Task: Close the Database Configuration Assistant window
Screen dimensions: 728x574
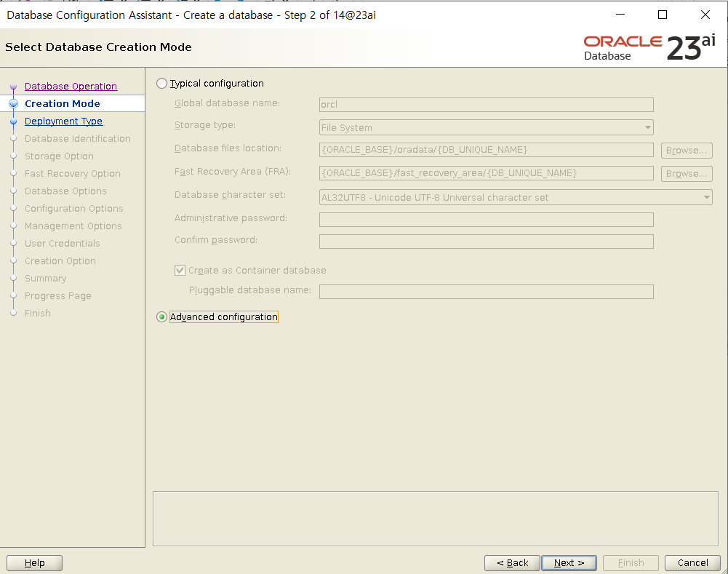Action: [x=705, y=15]
